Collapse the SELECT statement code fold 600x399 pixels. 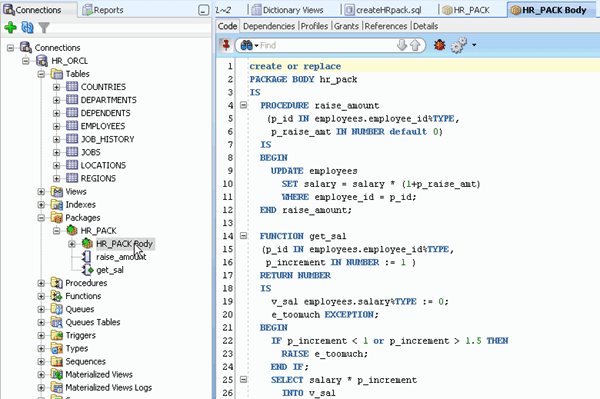[x=243, y=379]
